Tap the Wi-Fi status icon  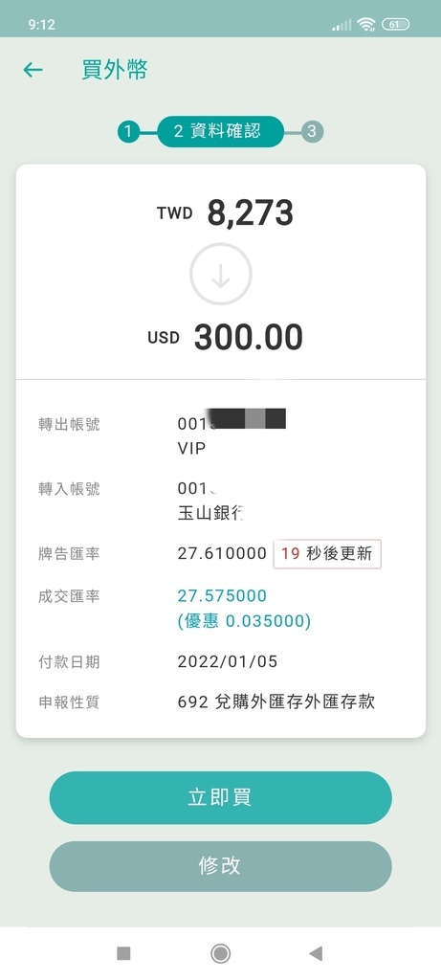click(366, 24)
